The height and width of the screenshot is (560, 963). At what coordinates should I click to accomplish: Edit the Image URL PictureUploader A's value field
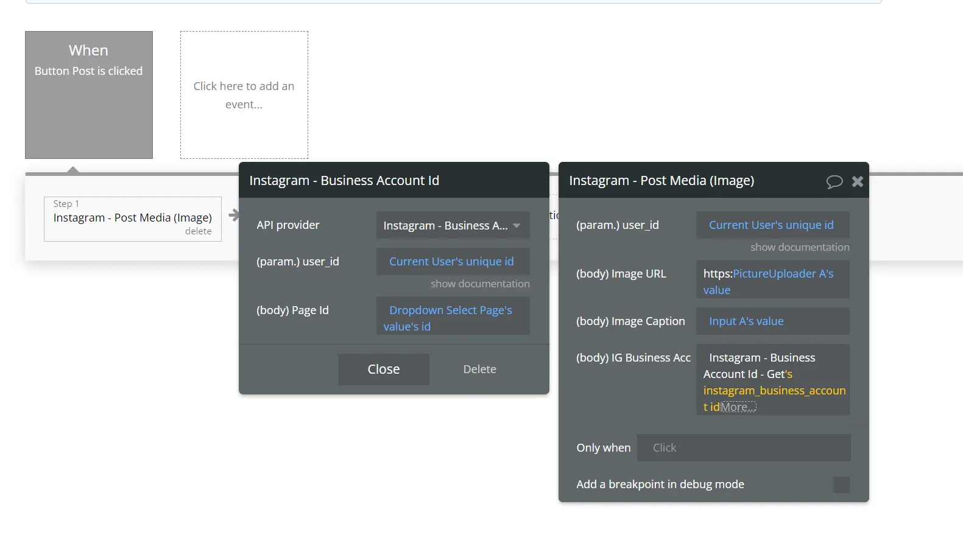pyautogui.click(x=773, y=279)
